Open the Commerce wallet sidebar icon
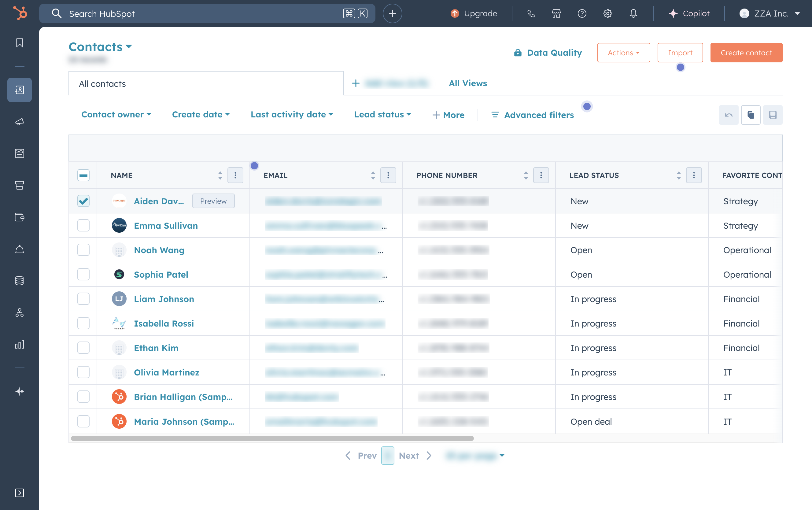The image size is (812, 510). 20,217
